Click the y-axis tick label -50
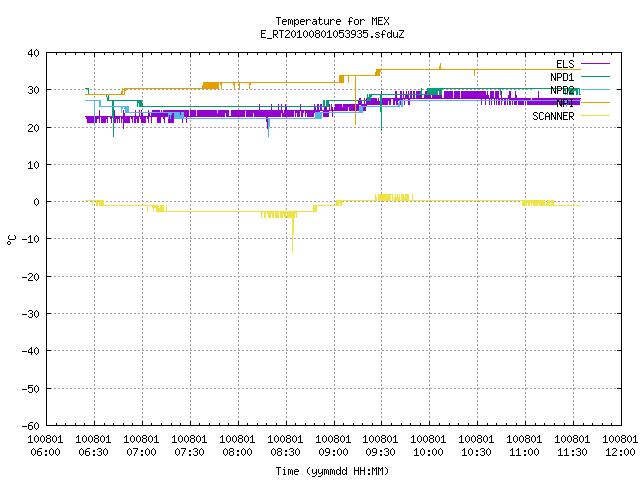Viewport: 640px width, 480px height. [31, 388]
